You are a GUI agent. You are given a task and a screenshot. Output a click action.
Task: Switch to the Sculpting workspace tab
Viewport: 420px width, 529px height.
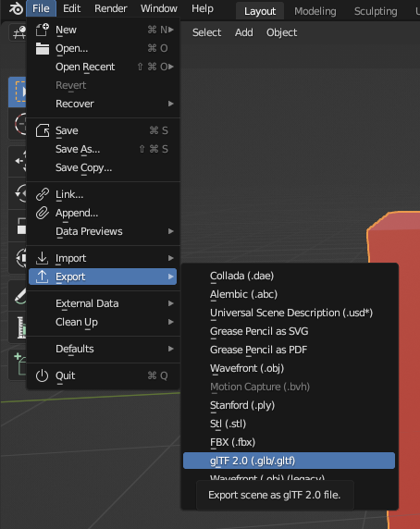(376, 11)
